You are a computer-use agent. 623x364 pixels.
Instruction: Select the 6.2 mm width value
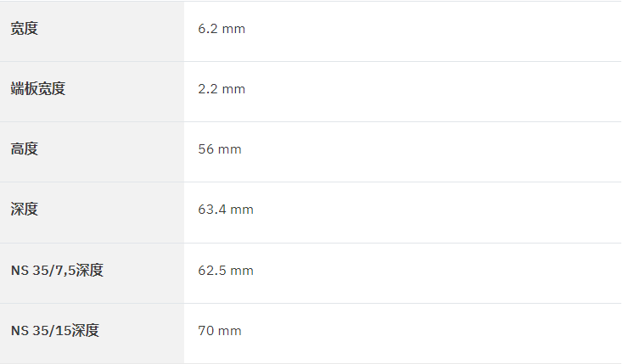coord(222,29)
